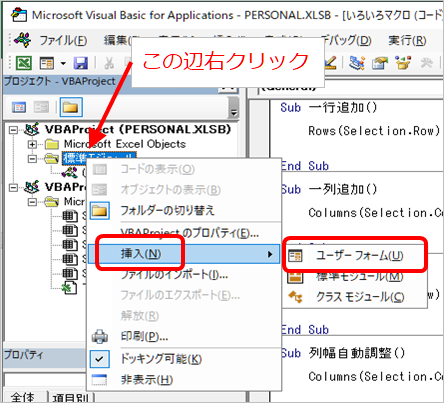
Task: Open the Project Explorer toolbar icon
Action: point(357,63)
